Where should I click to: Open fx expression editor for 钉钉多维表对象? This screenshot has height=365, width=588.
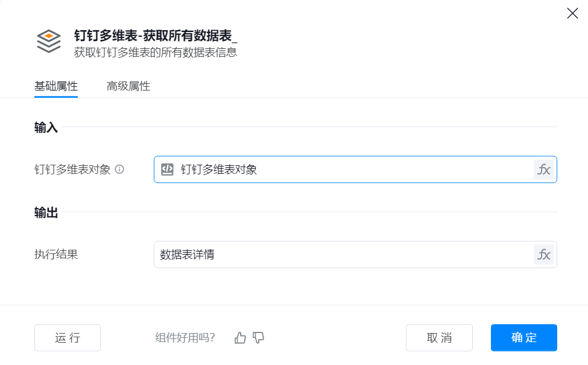coord(543,170)
